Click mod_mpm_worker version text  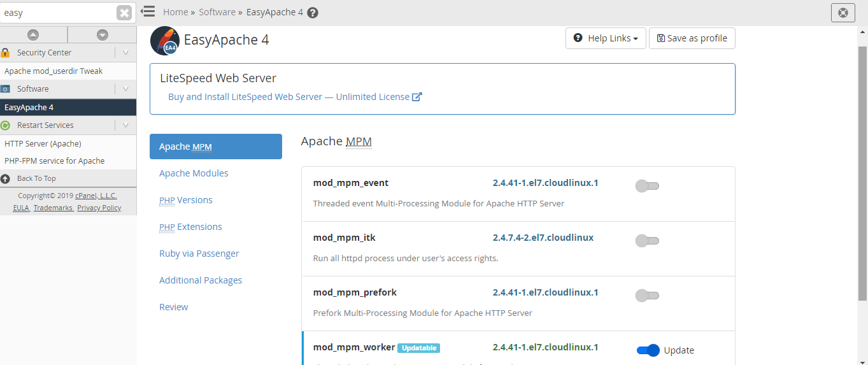point(545,347)
